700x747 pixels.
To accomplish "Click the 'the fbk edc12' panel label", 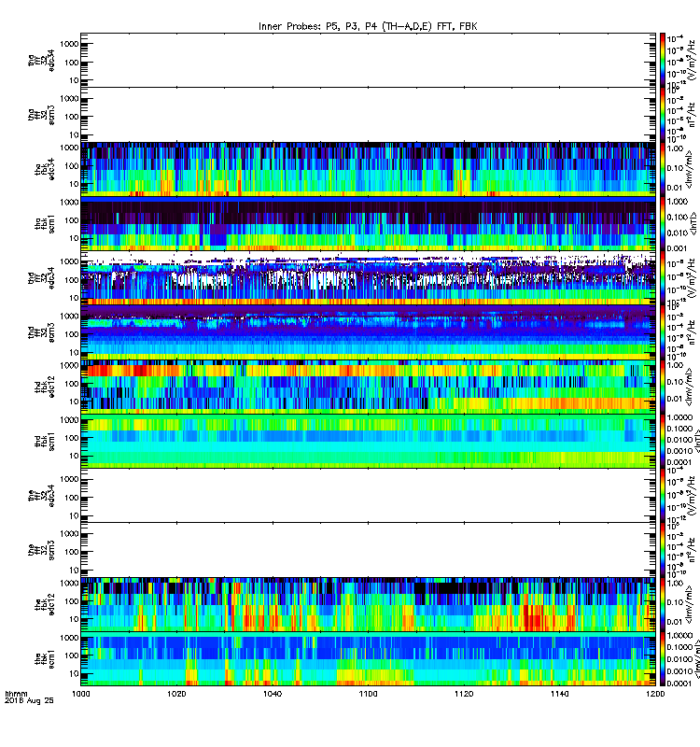I will tap(45, 604).
